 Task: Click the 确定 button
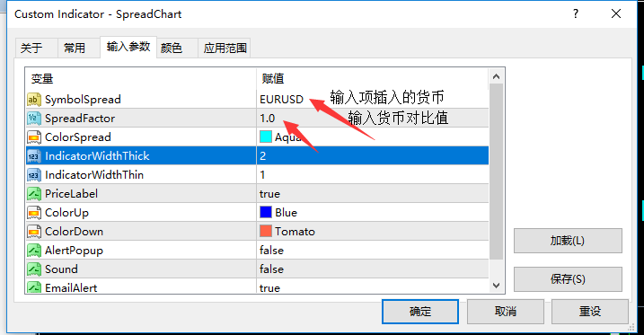(x=420, y=312)
